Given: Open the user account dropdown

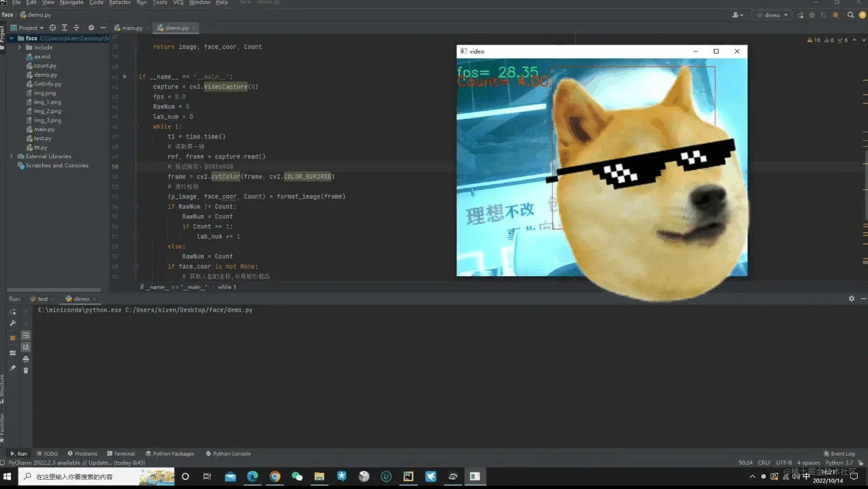Looking at the screenshot, I should click(x=738, y=15).
